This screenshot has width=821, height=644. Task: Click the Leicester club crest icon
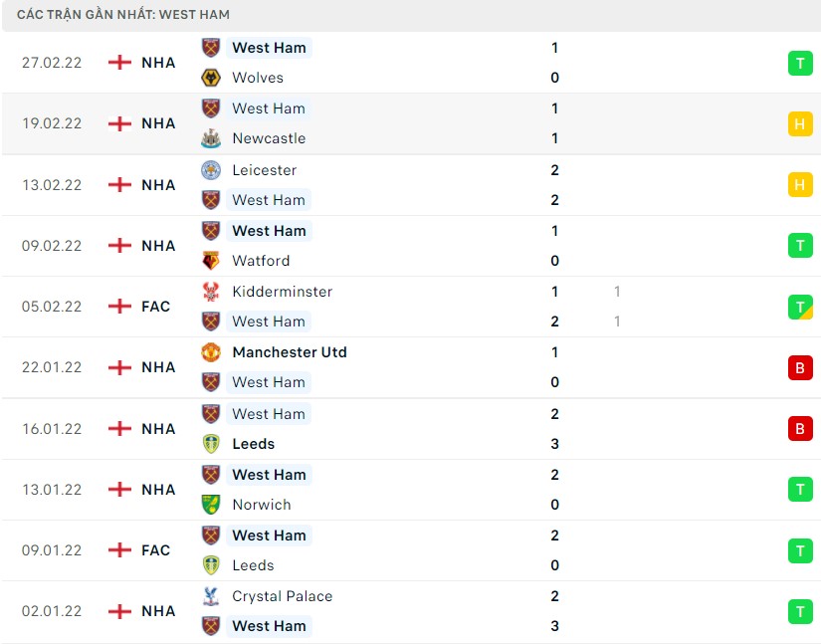tap(211, 170)
